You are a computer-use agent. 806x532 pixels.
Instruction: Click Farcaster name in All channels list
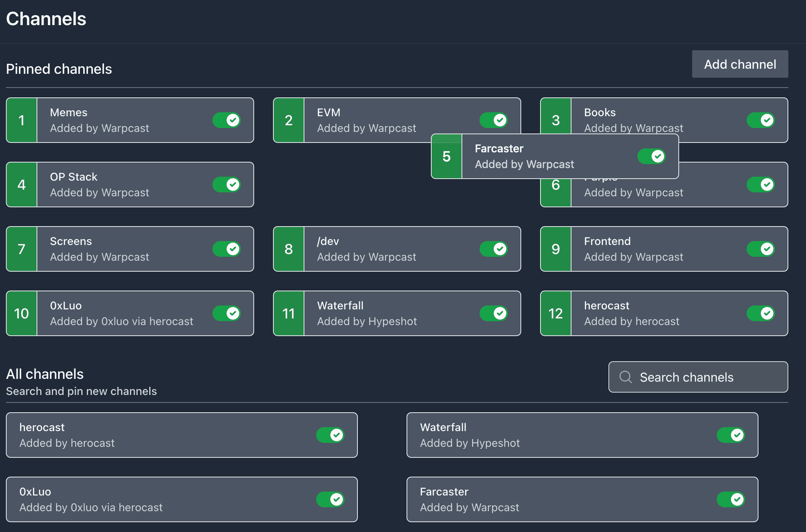click(x=444, y=492)
